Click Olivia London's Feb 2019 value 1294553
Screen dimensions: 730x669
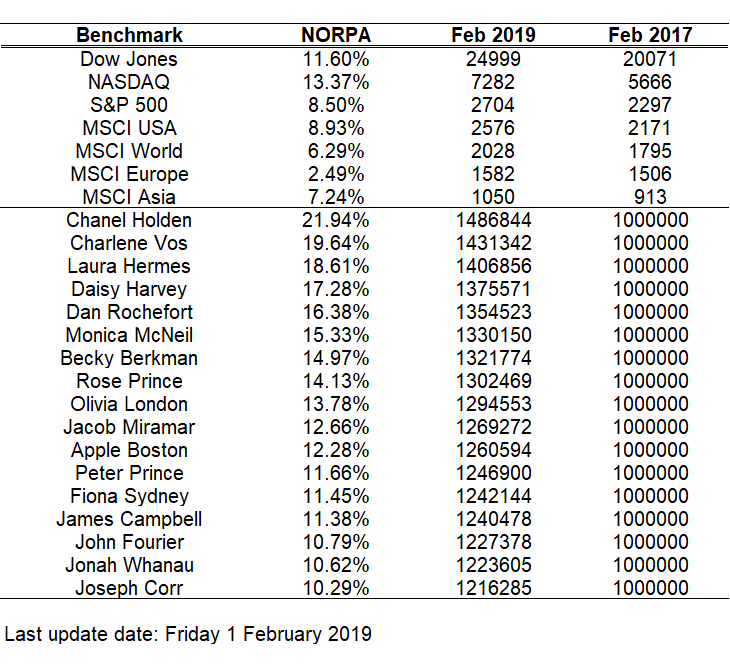493,404
